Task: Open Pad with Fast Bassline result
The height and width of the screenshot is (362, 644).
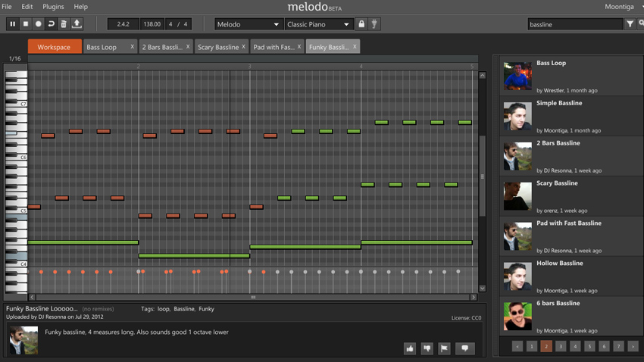Action: [571, 236]
